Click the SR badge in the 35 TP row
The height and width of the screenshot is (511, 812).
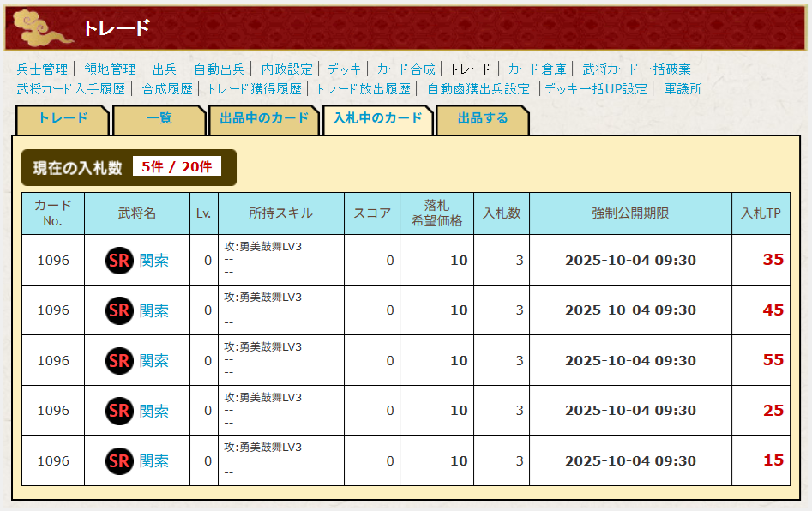tap(119, 261)
